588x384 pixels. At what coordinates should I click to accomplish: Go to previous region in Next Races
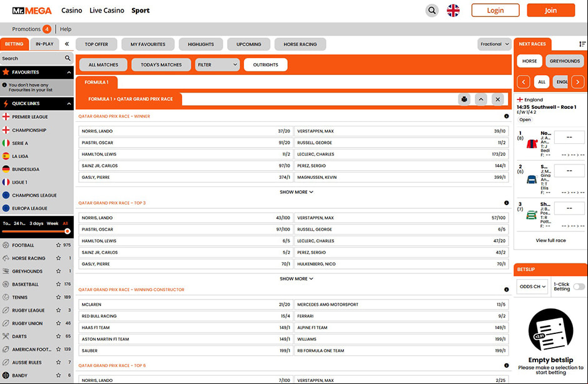pos(524,82)
